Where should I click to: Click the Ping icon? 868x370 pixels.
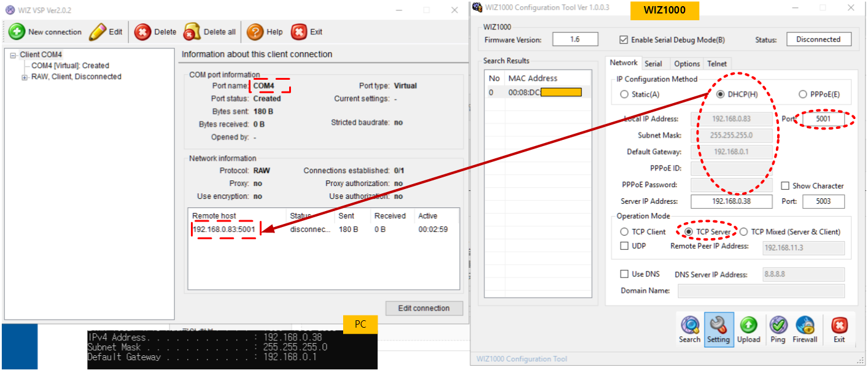coord(778,325)
